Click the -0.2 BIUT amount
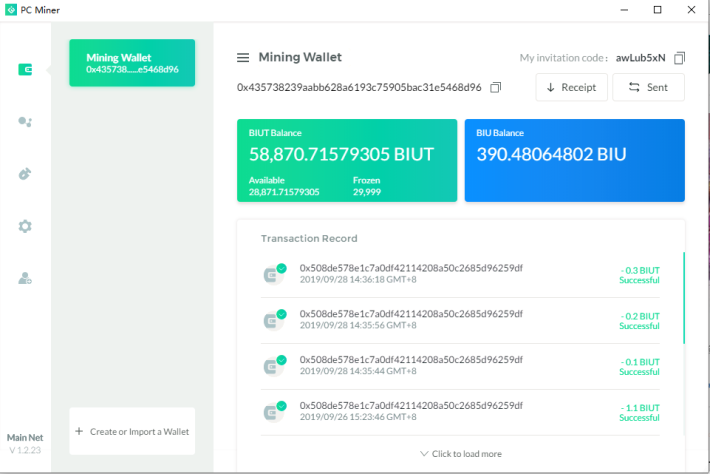 (x=640, y=316)
